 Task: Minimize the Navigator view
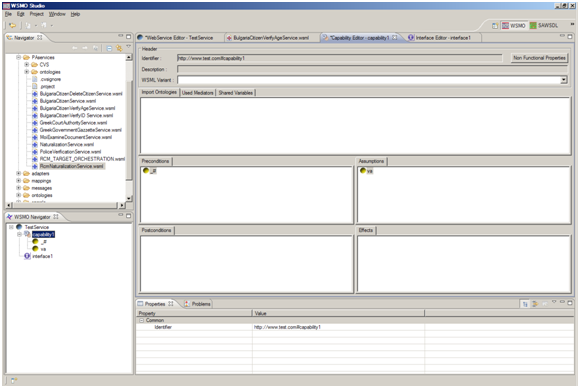tap(121, 36)
